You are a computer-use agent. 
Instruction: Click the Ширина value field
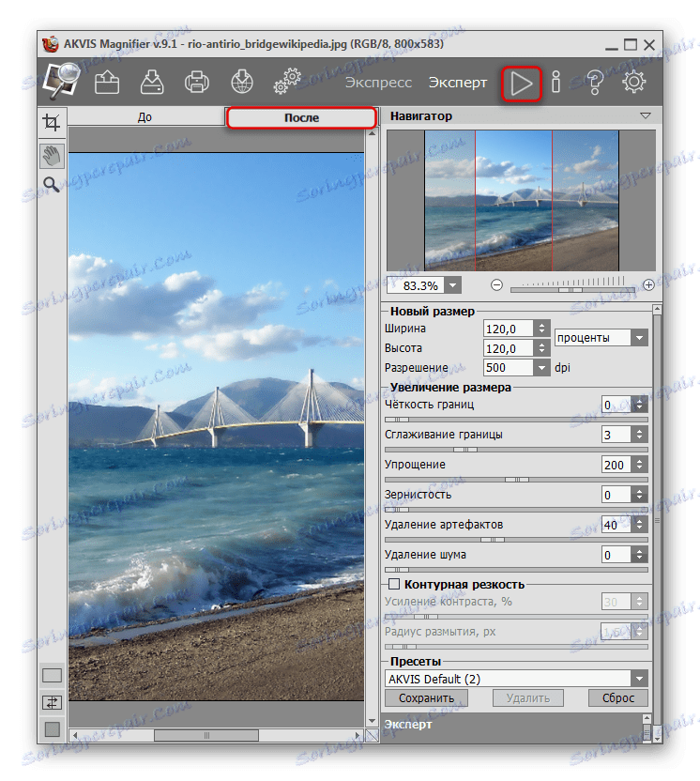coord(509,329)
